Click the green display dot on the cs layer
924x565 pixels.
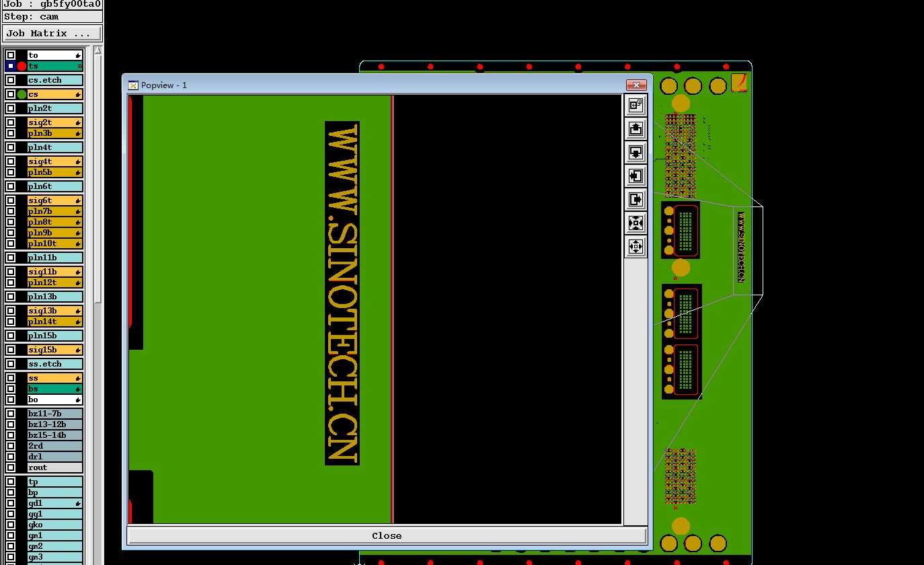(22, 94)
